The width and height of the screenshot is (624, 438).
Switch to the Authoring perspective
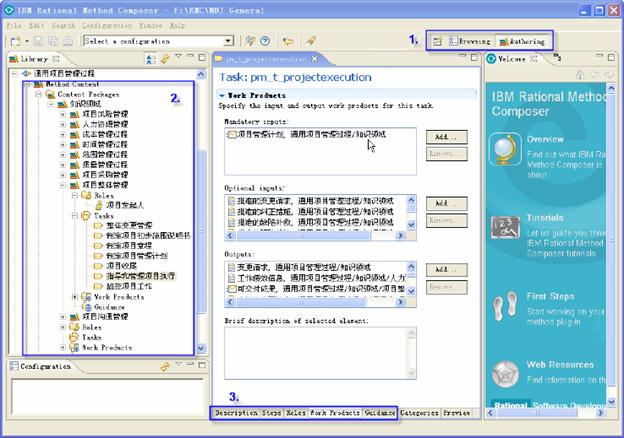point(522,41)
